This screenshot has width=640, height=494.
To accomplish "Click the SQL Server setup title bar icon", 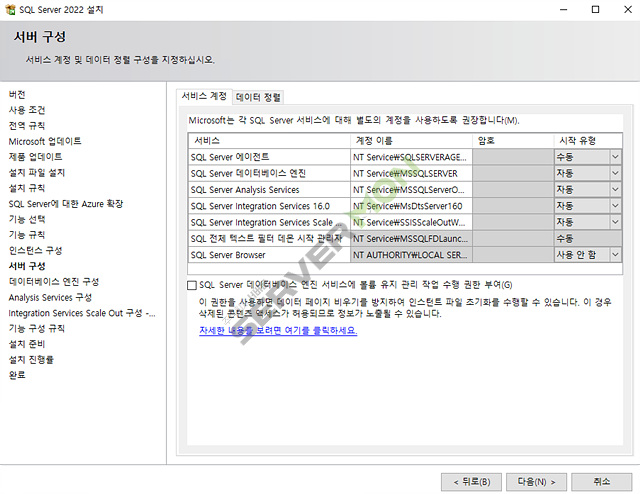I will pyautogui.click(x=10, y=9).
